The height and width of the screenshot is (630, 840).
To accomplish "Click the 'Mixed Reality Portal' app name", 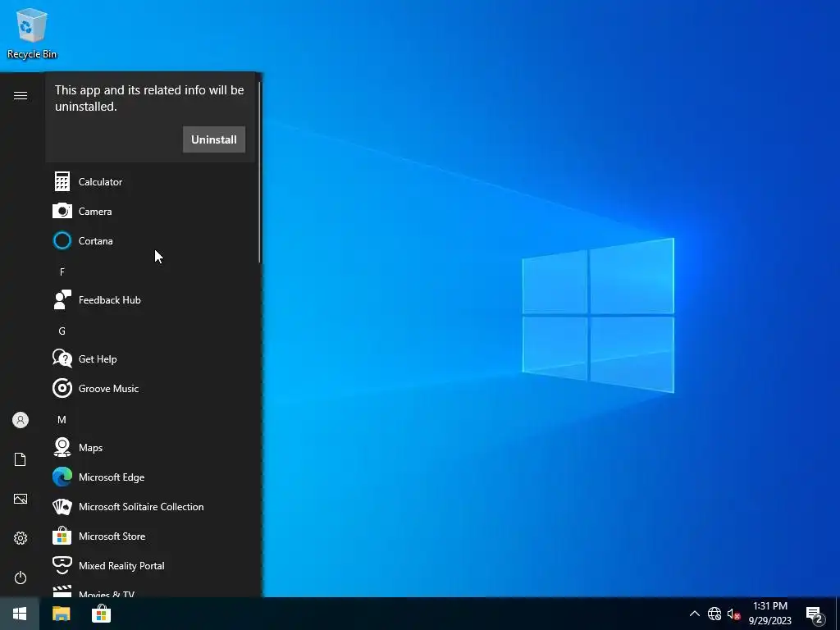I will [x=121, y=566].
